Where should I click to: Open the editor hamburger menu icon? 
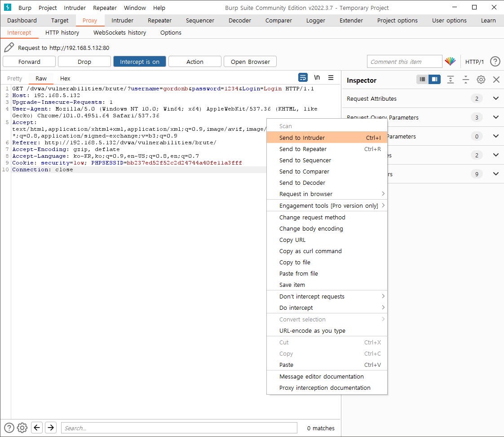[x=331, y=77]
